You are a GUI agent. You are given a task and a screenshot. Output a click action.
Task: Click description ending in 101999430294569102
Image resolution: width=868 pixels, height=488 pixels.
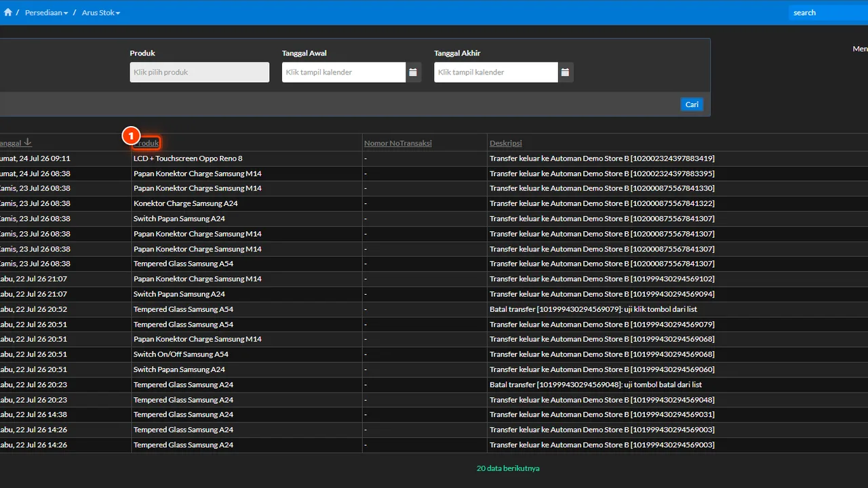602,279
